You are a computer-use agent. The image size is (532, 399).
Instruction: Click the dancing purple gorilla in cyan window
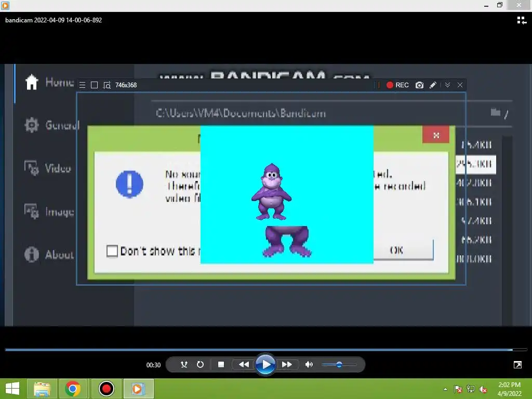(271, 192)
